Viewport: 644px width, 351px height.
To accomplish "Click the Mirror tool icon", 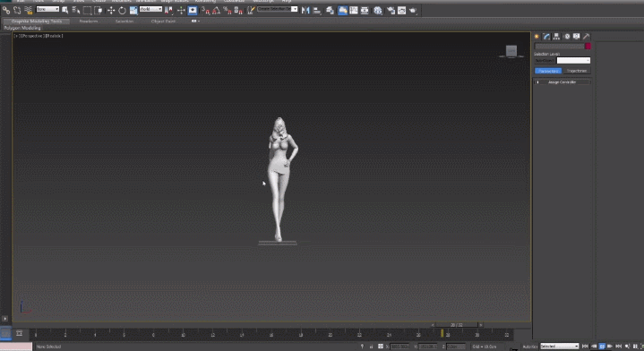I will pos(305,10).
